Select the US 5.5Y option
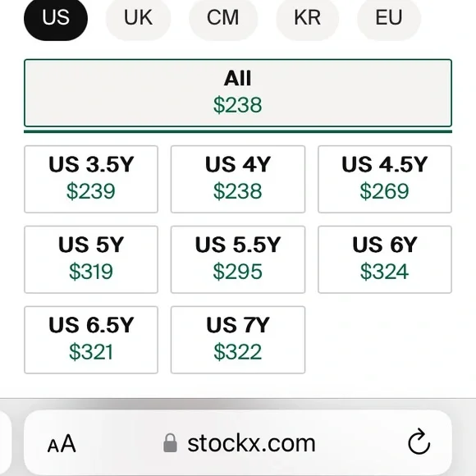This screenshot has height=476, width=476. click(238, 259)
